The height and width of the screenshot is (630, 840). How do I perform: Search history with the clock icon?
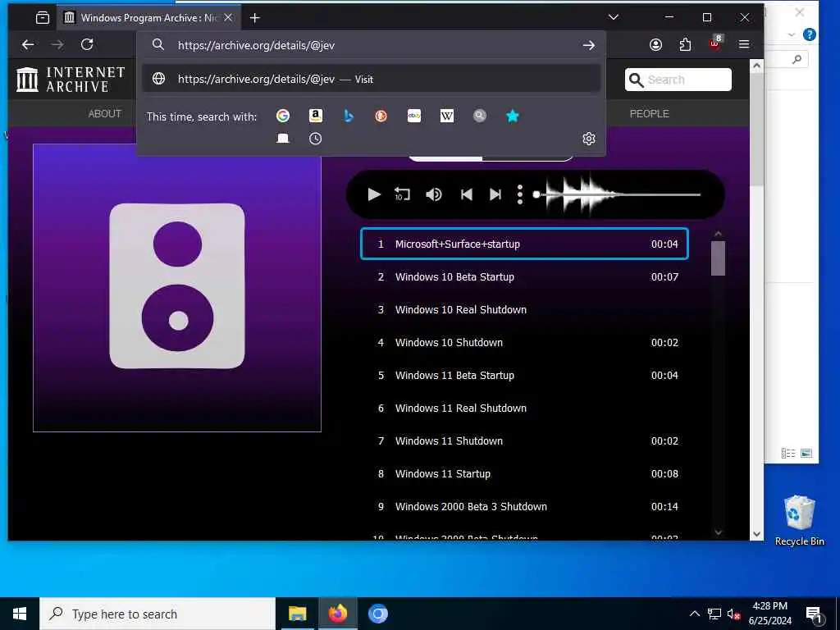coord(316,139)
